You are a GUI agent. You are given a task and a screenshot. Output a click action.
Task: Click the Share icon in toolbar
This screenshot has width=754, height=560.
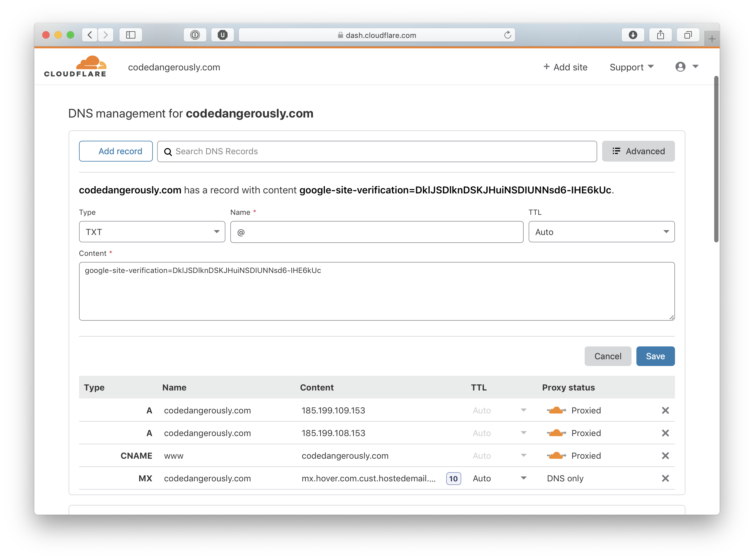click(x=660, y=35)
